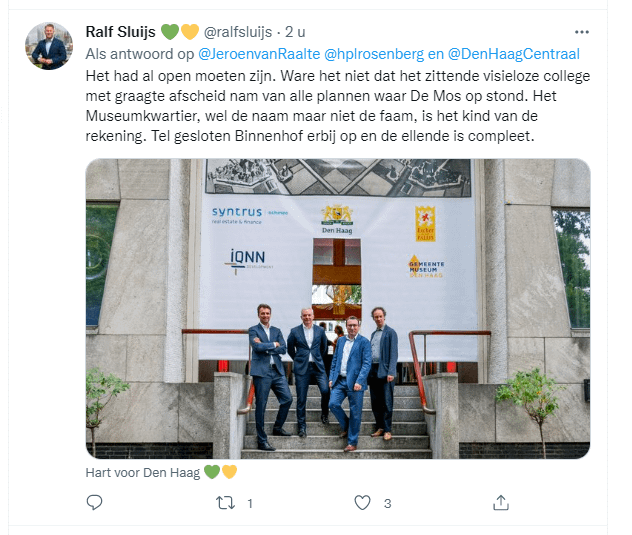This screenshot has width=632, height=535.
Task: Click the like count number 3
Action: pyautogui.click(x=387, y=503)
